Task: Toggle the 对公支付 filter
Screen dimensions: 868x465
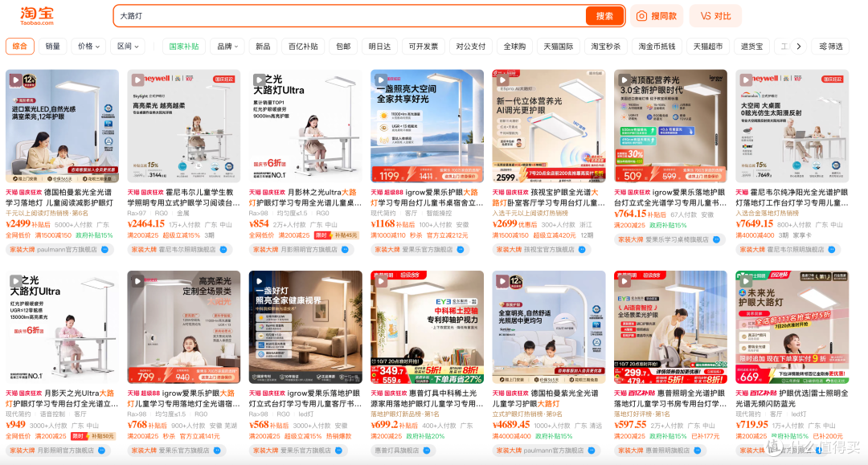Action: click(470, 47)
